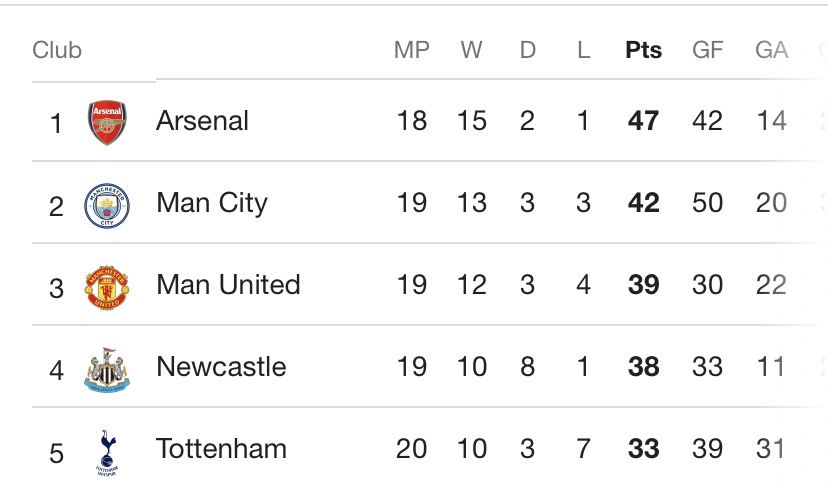
Task: Click Arsenal's 47 points value
Action: pos(643,121)
